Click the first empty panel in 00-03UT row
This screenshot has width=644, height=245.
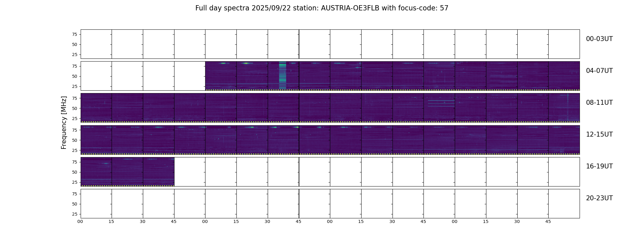point(96,44)
